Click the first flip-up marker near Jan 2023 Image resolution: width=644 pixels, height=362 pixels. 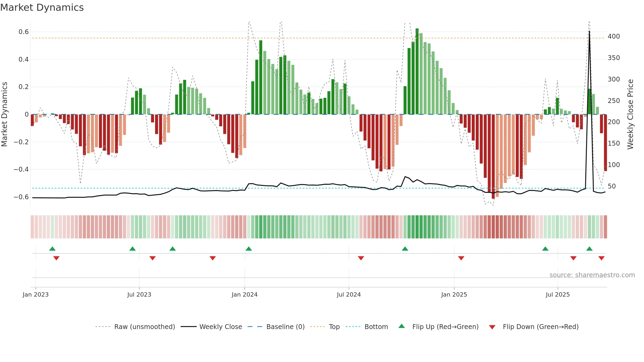point(52,249)
